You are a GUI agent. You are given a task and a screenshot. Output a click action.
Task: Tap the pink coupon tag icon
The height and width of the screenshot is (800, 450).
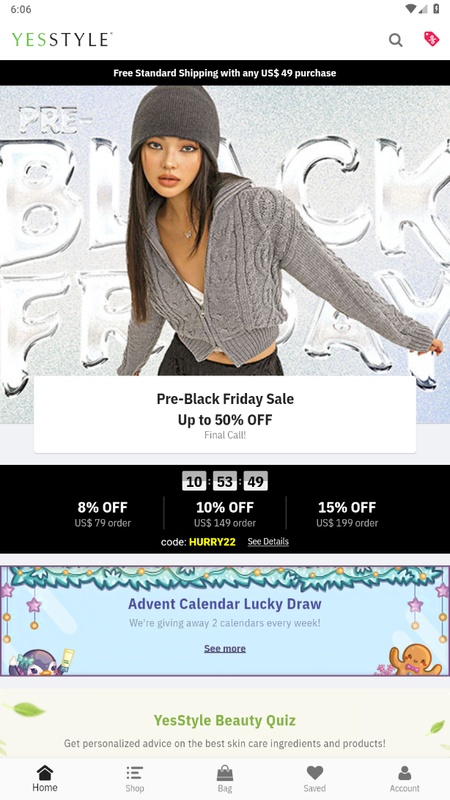point(432,39)
